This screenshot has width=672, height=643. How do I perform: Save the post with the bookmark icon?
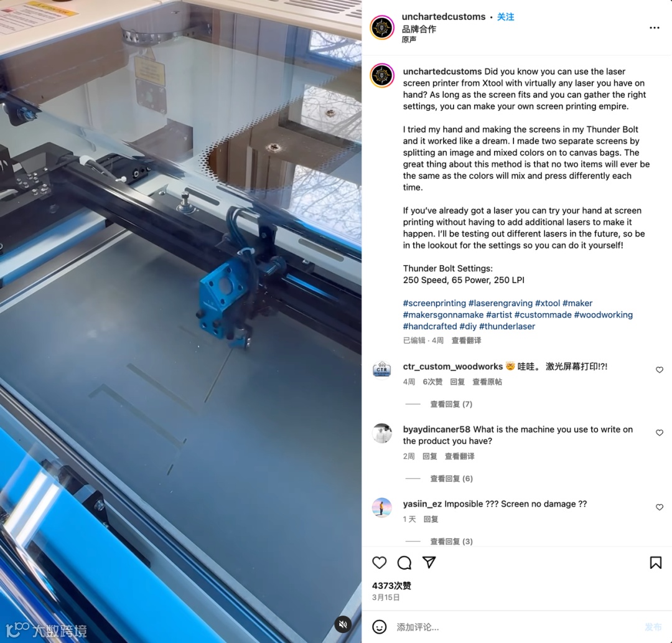(655, 563)
